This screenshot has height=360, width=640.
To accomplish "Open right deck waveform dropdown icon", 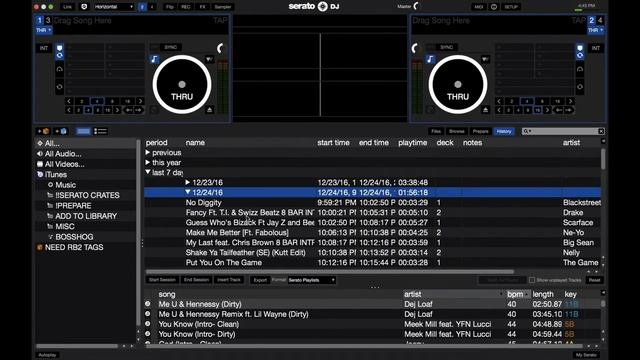I will [x=485, y=60].
